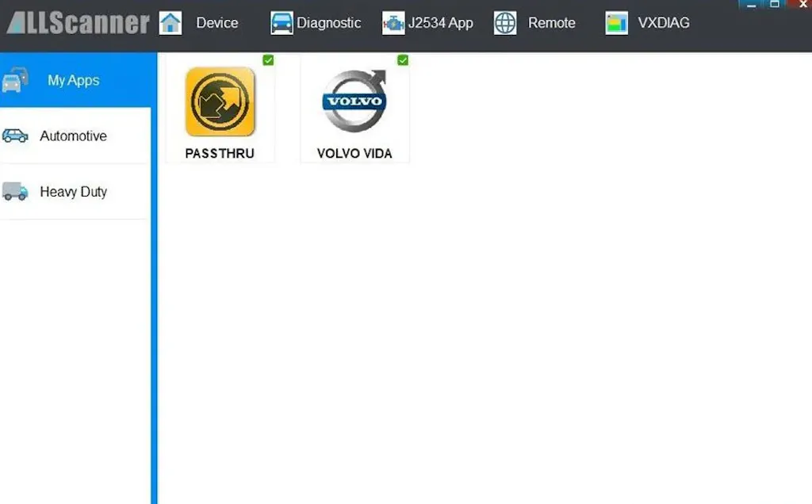Click the Diagnostic car icon
This screenshot has width=812, height=504.
pyautogui.click(x=282, y=23)
